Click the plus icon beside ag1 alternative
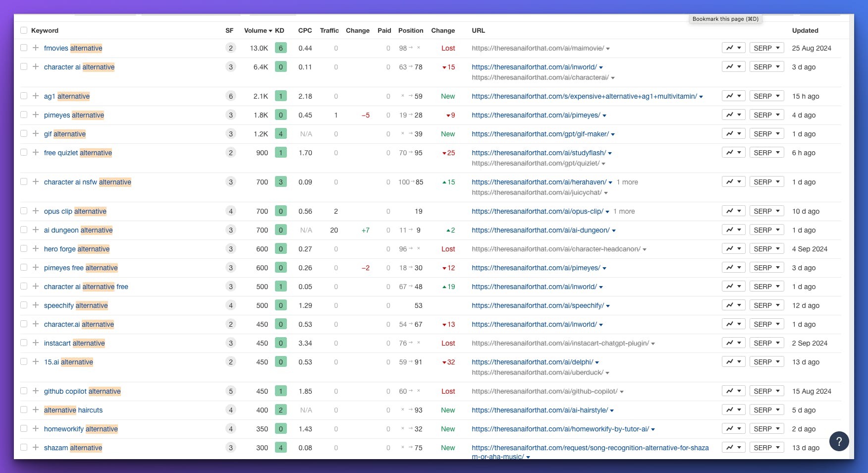 [36, 96]
